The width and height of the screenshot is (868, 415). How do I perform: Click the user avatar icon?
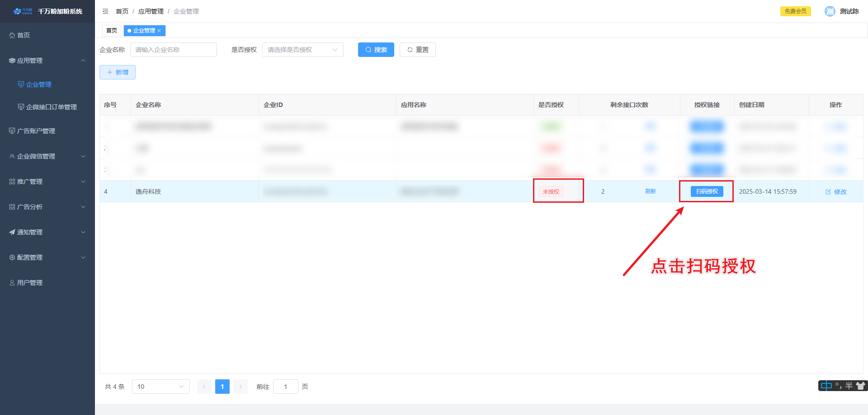830,11
